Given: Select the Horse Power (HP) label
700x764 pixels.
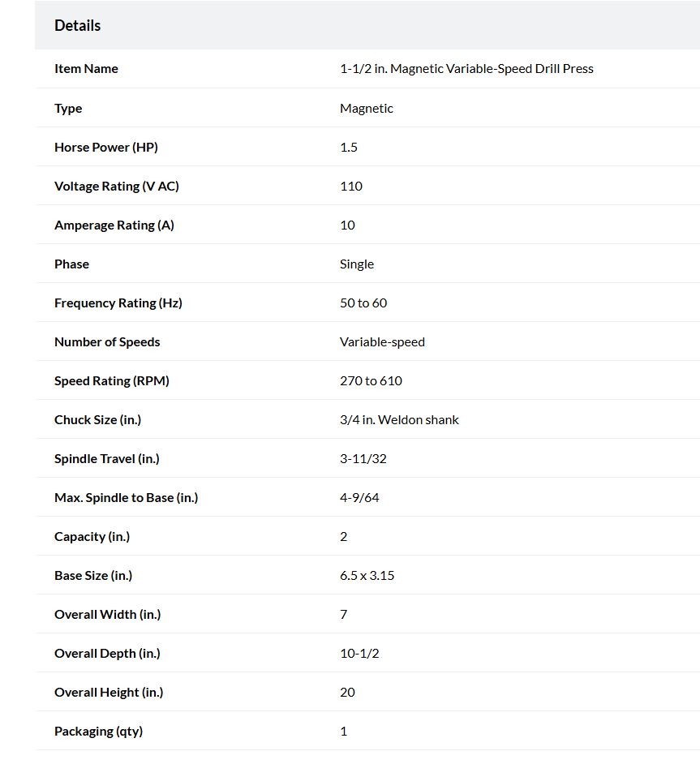Looking at the screenshot, I should click(106, 147).
